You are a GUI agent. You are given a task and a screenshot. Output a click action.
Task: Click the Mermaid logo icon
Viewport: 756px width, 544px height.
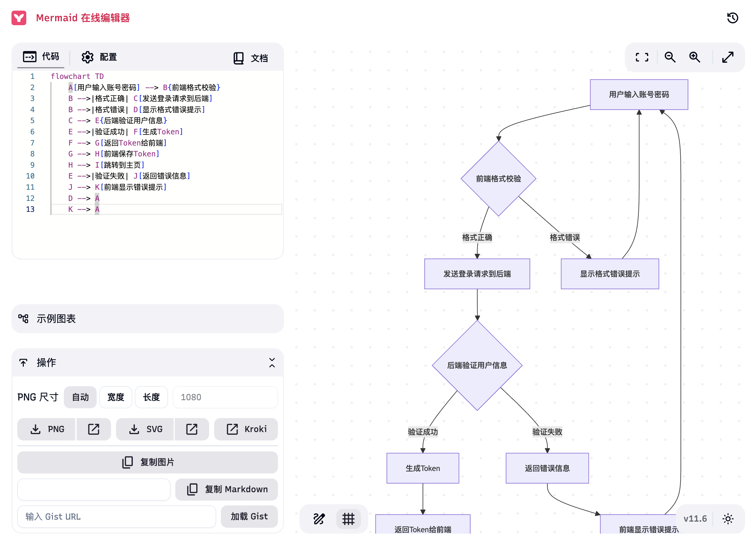click(x=19, y=18)
